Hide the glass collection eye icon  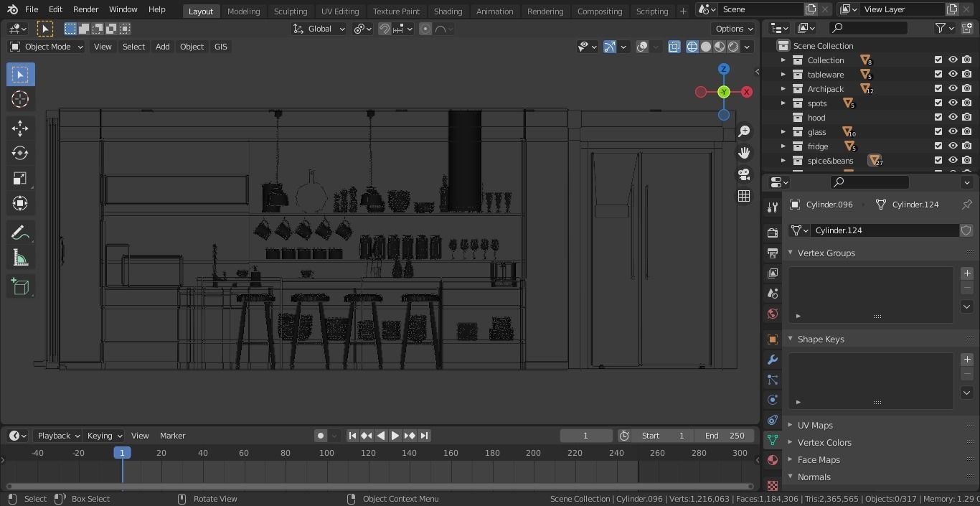click(953, 132)
